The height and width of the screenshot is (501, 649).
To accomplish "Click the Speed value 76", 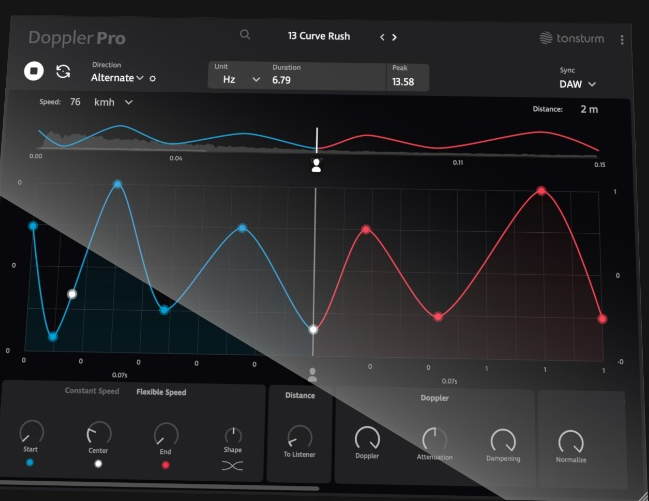I will pos(75,101).
